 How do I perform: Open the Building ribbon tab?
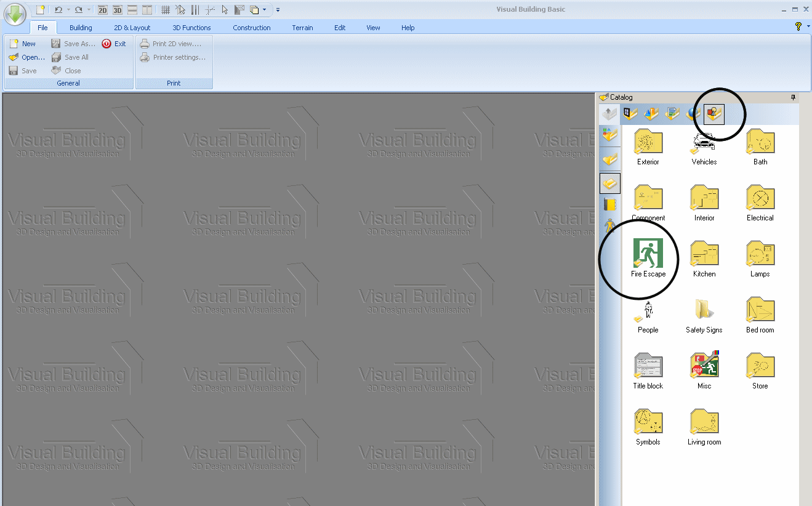[81, 28]
